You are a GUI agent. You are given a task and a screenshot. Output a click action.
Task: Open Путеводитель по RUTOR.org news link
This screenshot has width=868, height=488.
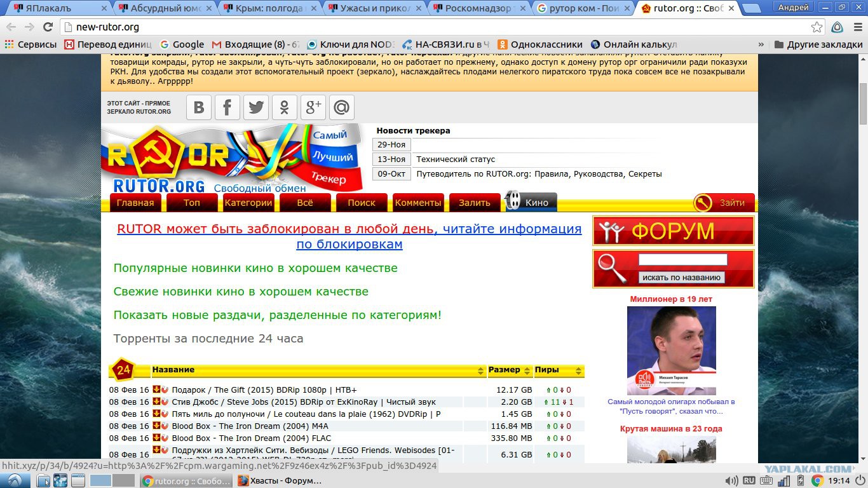(x=539, y=174)
